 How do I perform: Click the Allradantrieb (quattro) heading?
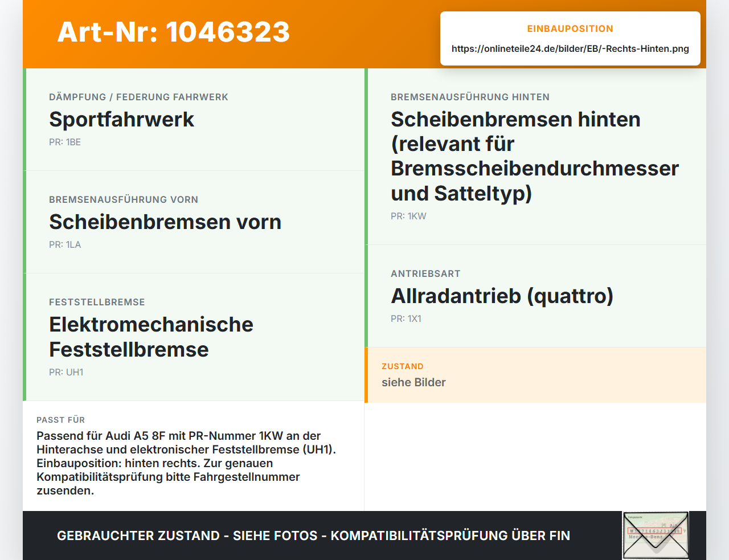tap(502, 296)
